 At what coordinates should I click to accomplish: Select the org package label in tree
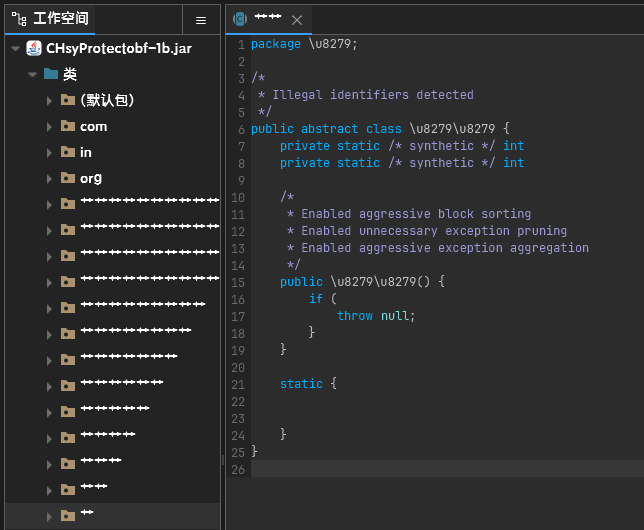point(91,178)
